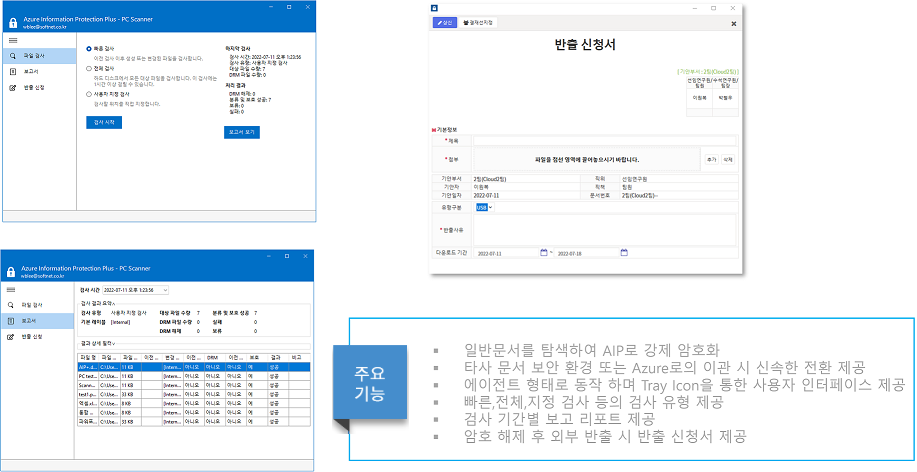The height and width of the screenshot is (472, 917).
Task: Click the 파일 검사 magnifier icon in top window
Action: pyautogui.click(x=12, y=56)
